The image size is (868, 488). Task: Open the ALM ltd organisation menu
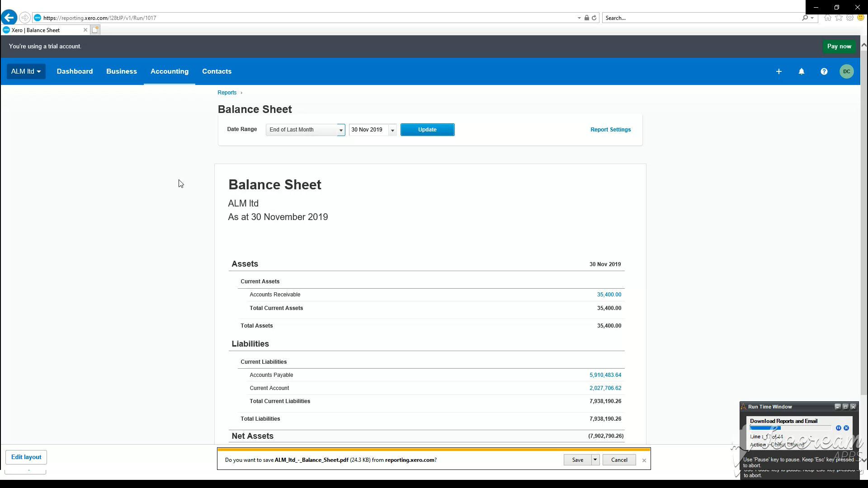26,71
